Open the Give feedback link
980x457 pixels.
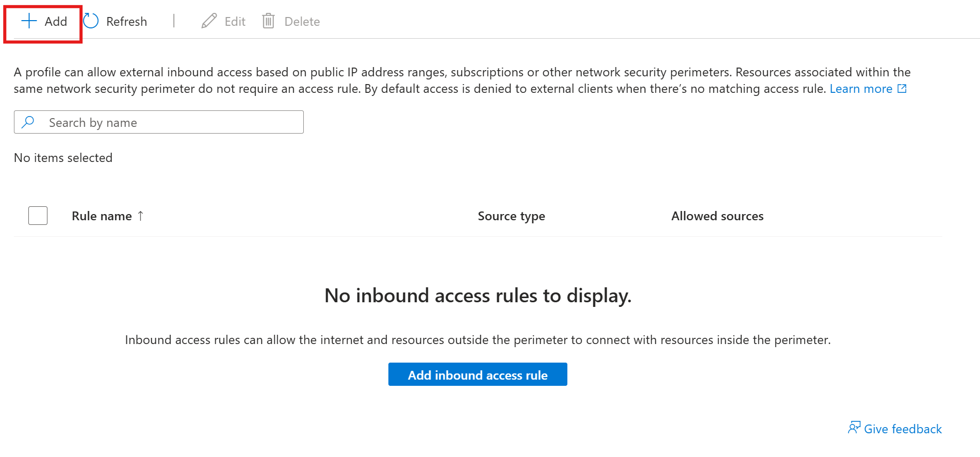903,429
